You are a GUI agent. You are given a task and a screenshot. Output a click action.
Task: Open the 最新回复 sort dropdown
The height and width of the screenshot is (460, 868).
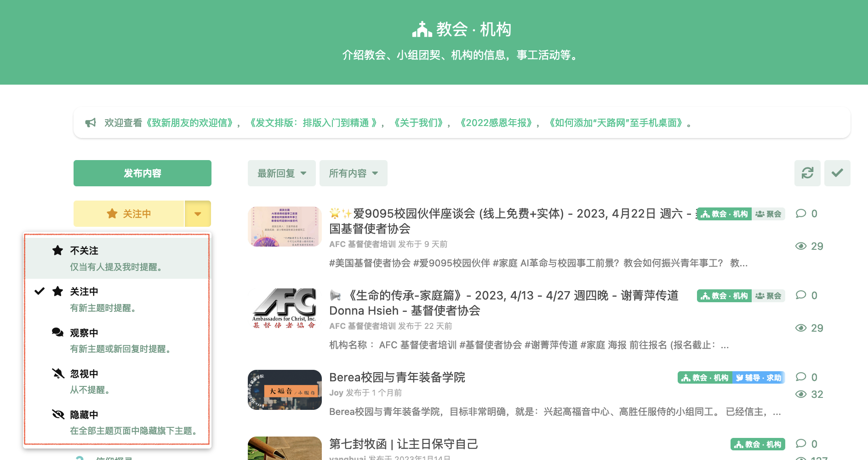(x=281, y=173)
